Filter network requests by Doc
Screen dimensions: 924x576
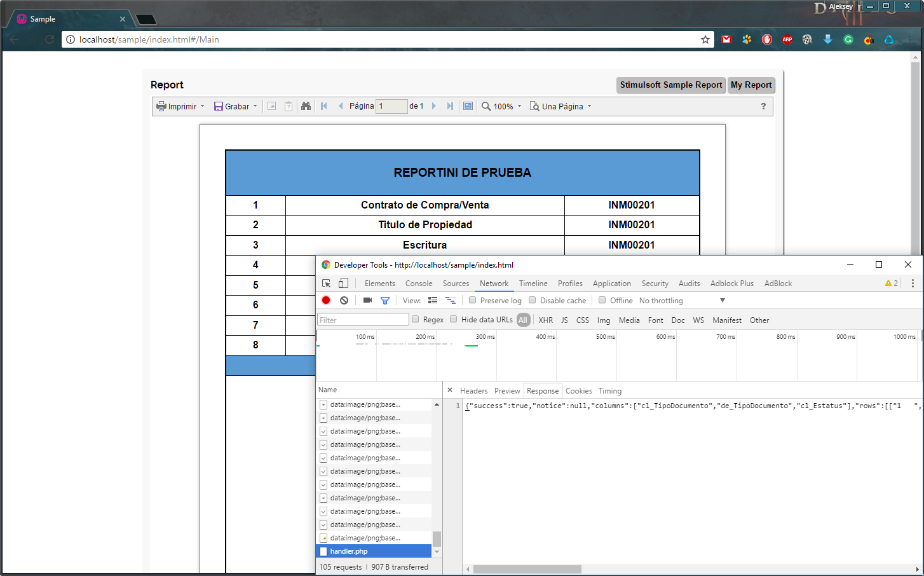[x=678, y=320]
